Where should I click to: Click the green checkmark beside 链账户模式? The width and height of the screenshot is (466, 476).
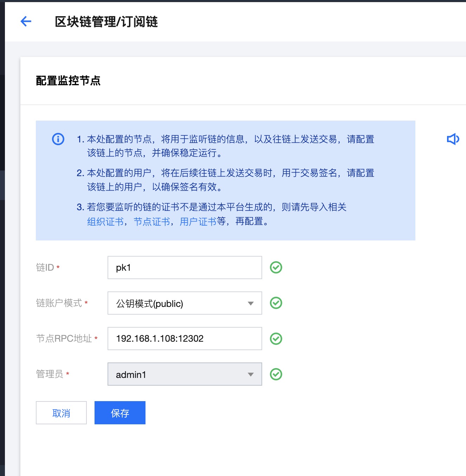pyautogui.click(x=276, y=303)
